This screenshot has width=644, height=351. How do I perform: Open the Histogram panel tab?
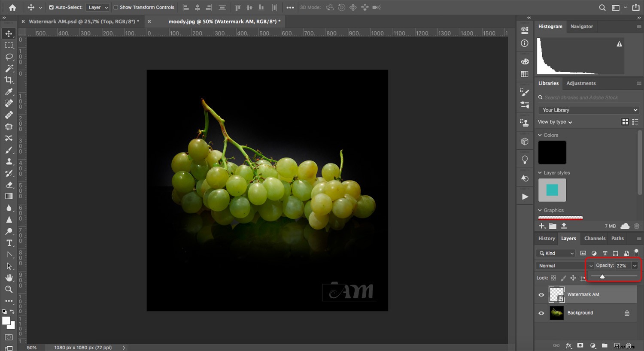pyautogui.click(x=550, y=27)
